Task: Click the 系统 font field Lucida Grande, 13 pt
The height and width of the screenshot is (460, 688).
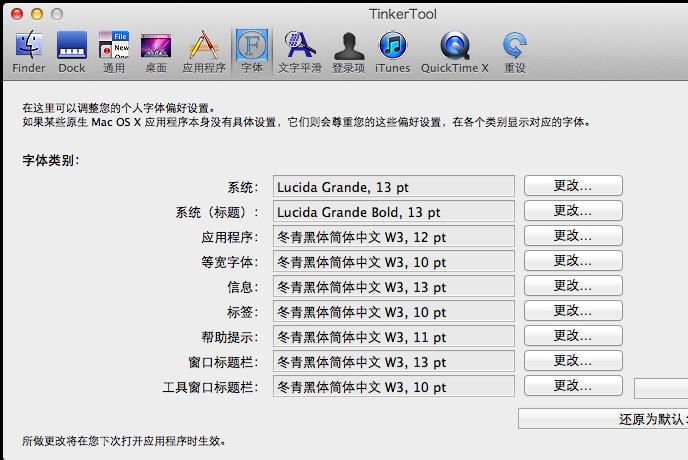Action: [394, 187]
